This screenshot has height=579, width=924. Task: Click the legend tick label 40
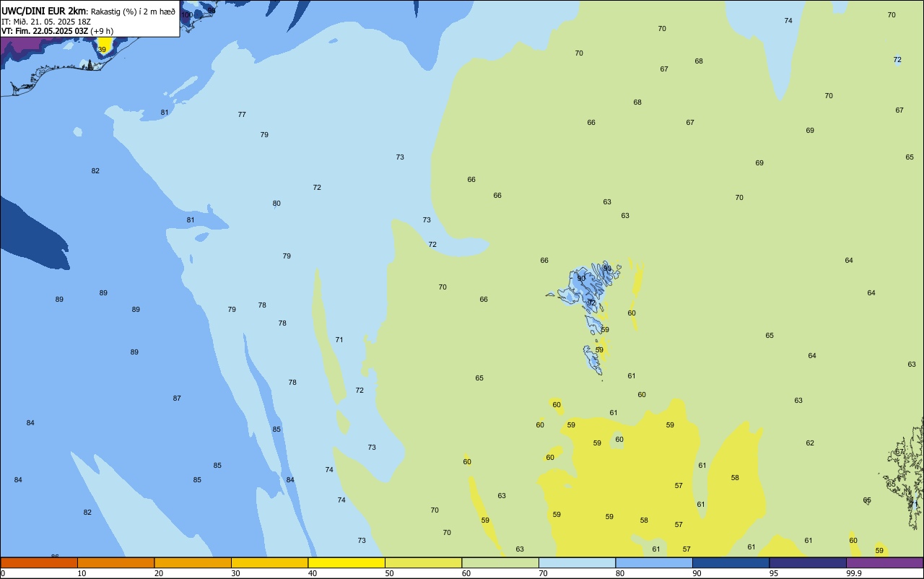click(313, 573)
